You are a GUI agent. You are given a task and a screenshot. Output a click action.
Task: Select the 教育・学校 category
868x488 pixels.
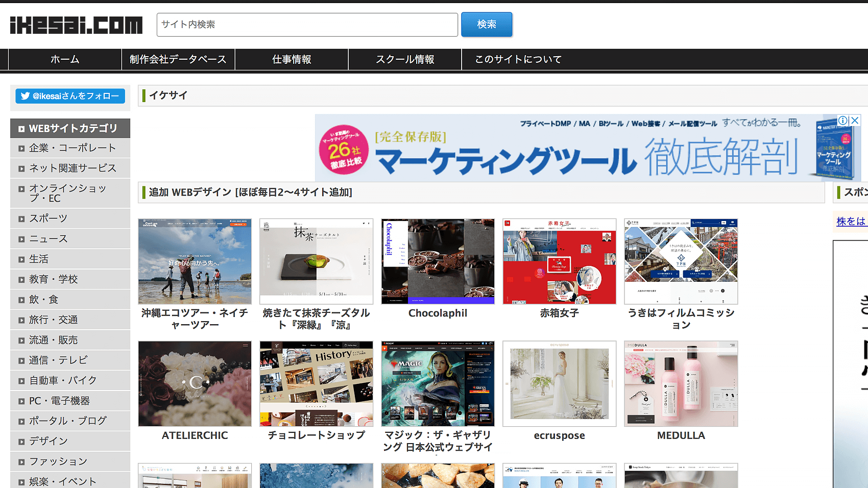(70, 279)
